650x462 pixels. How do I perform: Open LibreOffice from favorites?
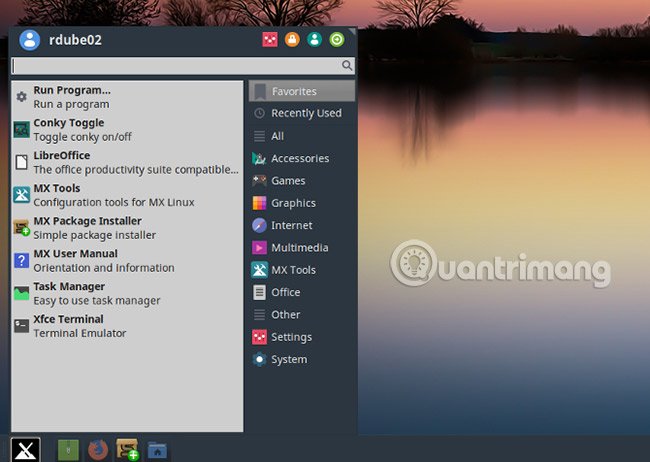click(x=127, y=163)
